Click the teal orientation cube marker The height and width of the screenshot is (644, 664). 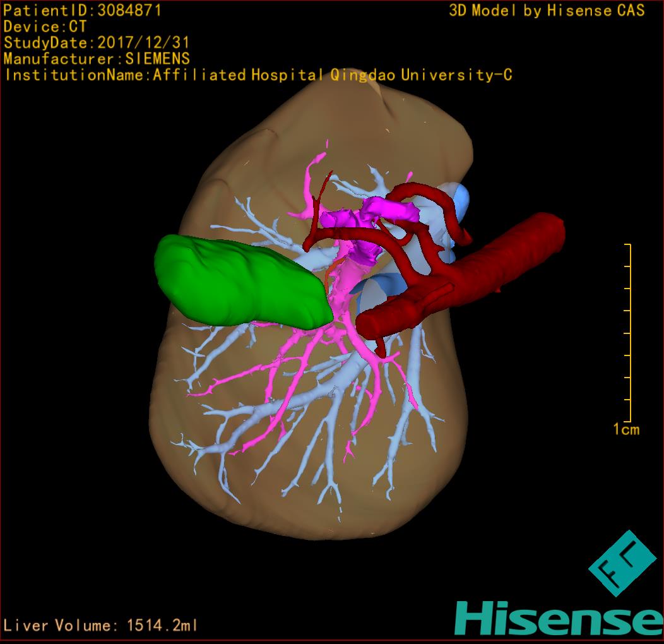(622, 563)
